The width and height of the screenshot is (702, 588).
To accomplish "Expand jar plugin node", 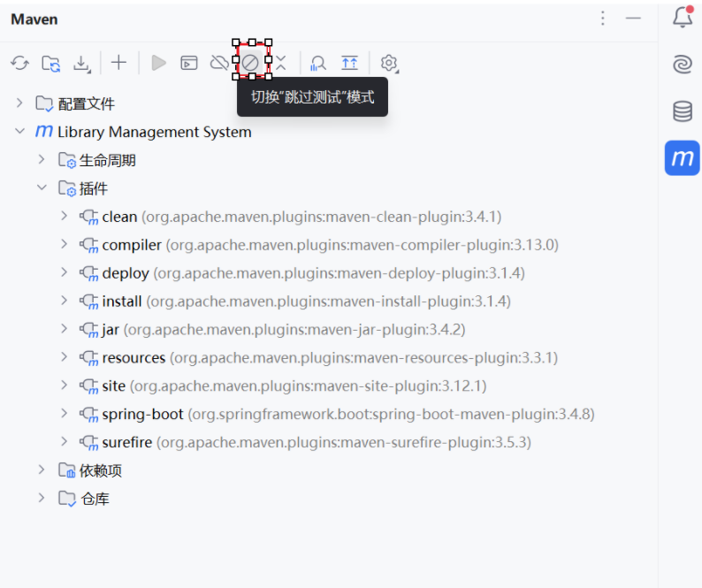I will tap(64, 329).
